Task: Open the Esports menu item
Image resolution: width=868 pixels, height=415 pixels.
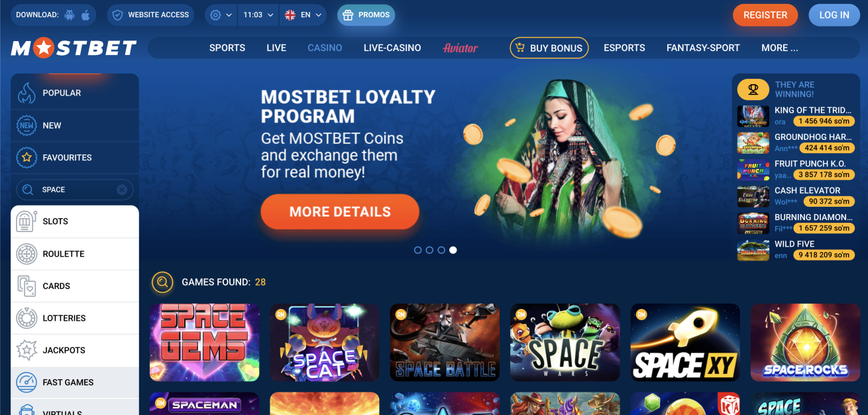Action: pyautogui.click(x=624, y=48)
